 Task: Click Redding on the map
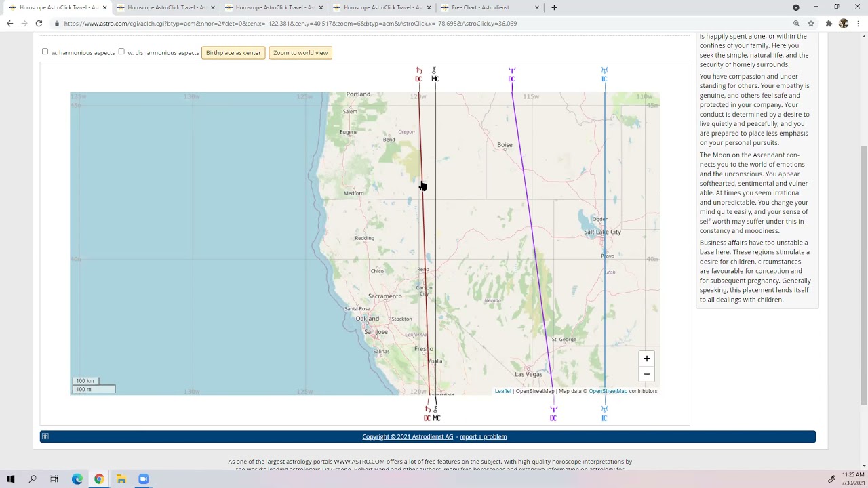pos(364,238)
